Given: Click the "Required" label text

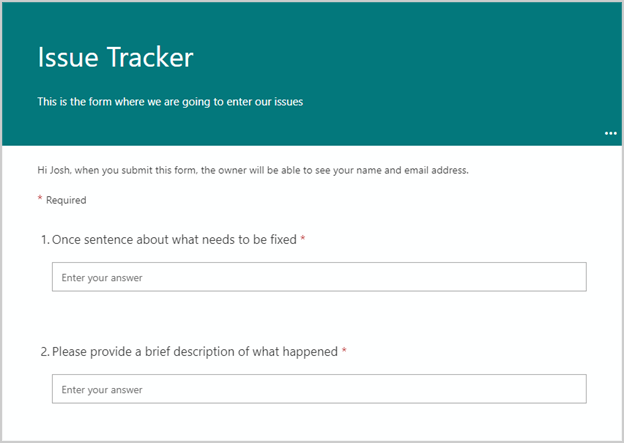Looking at the screenshot, I should [66, 200].
